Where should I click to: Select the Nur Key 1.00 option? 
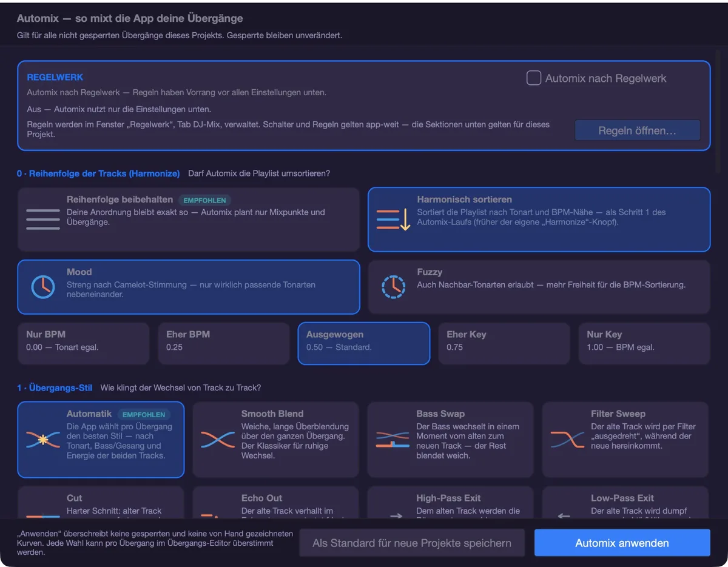point(644,343)
